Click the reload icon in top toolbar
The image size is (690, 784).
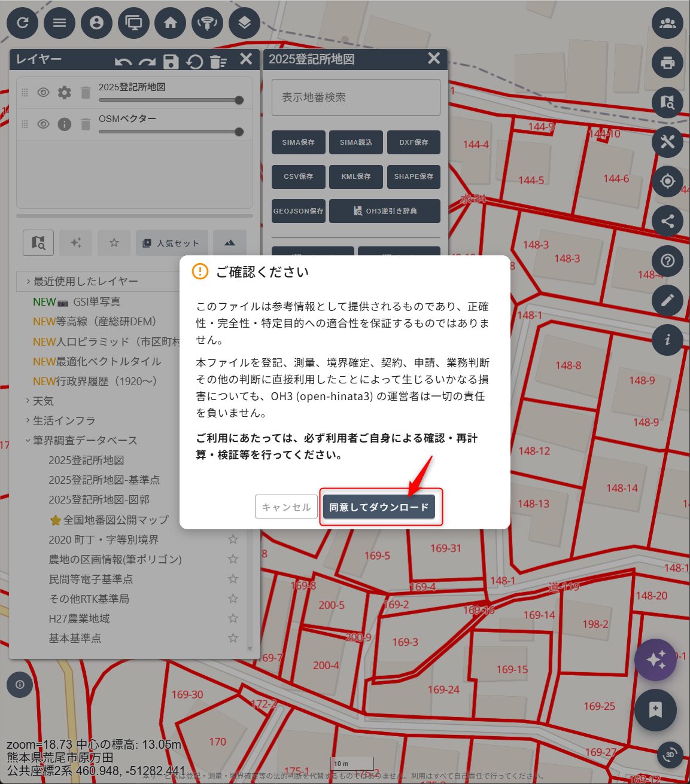(x=23, y=23)
